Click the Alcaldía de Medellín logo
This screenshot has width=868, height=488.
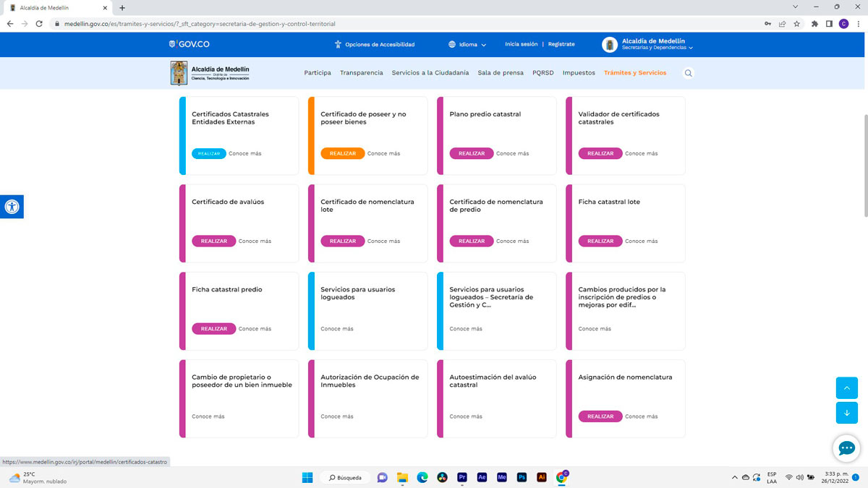pyautogui.click(x=210, y=73)
